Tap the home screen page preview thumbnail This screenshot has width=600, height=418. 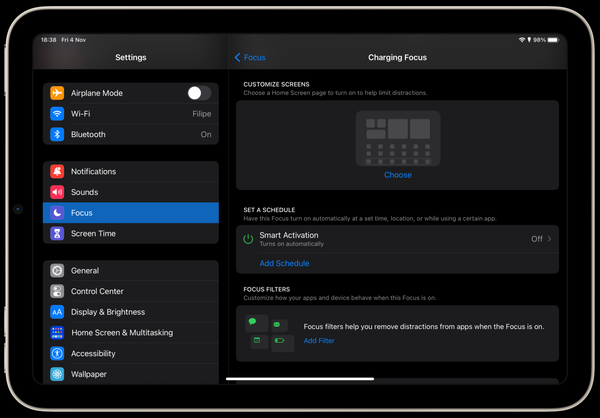(398, 139)
